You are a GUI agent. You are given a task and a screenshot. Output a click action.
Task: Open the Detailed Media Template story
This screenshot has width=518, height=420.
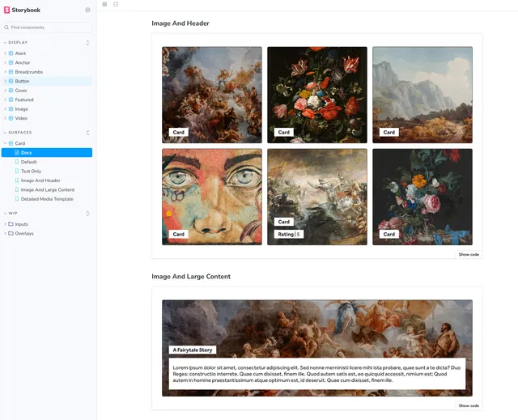point(47,199)
